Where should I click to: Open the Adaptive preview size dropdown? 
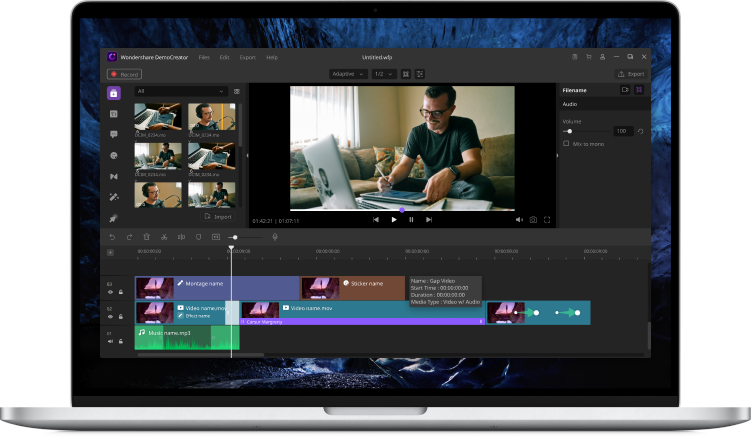[348, 74]
